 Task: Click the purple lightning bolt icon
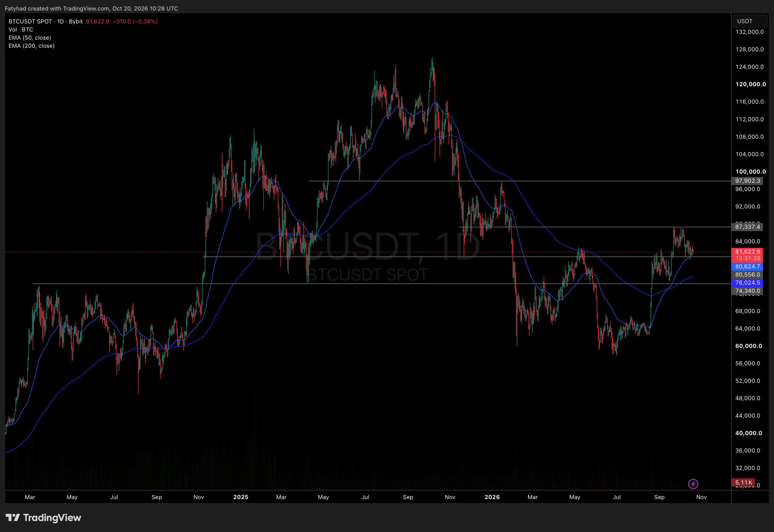coord(693,484)
